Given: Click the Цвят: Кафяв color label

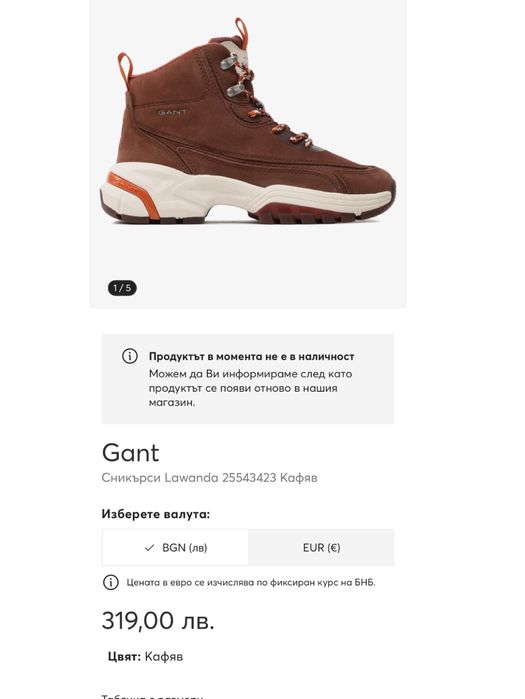Looking at the screenshot, I should (145, 656).
